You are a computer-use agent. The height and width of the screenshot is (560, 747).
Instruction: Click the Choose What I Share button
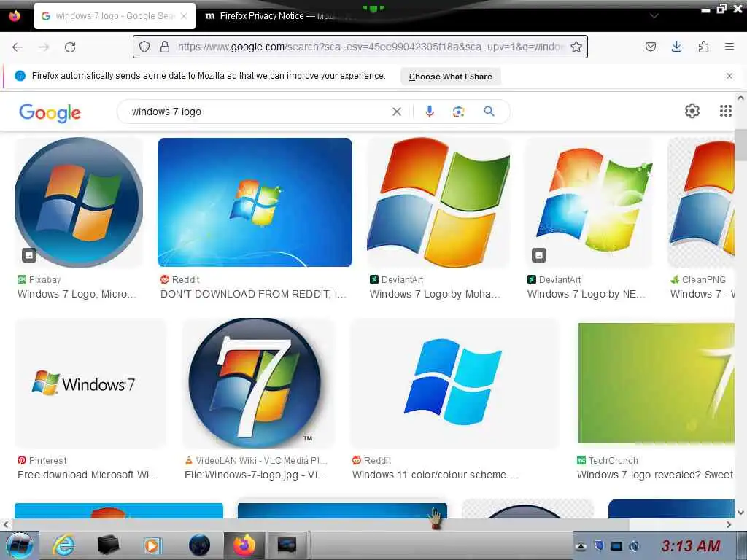coord(450,77)
